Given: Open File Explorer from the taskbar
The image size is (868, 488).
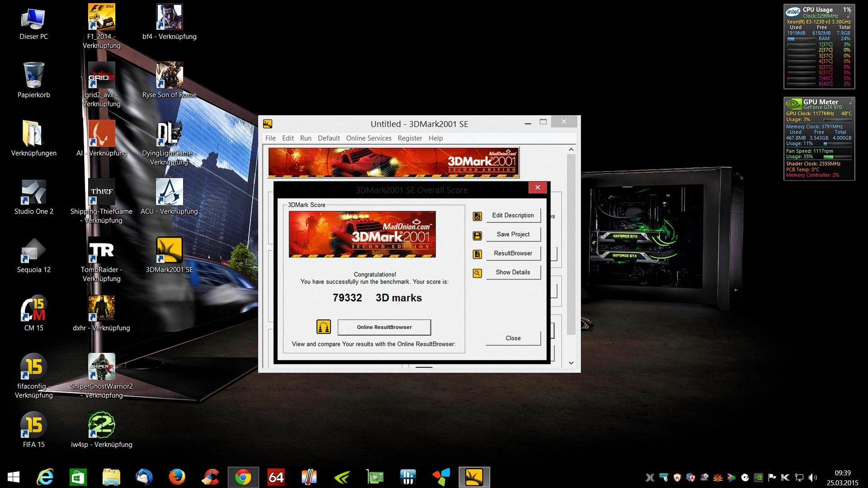Looking at the screenshot, I should pos(111,477).
